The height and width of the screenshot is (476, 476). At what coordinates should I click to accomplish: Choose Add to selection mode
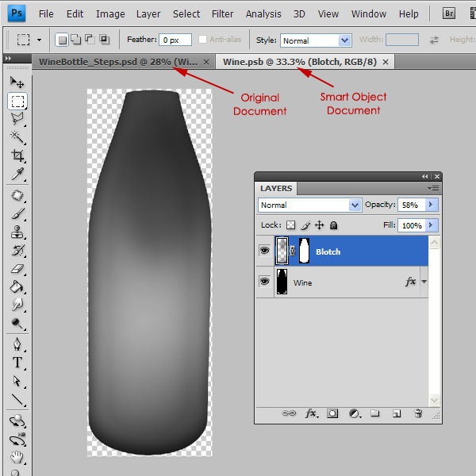click(76, 40)
